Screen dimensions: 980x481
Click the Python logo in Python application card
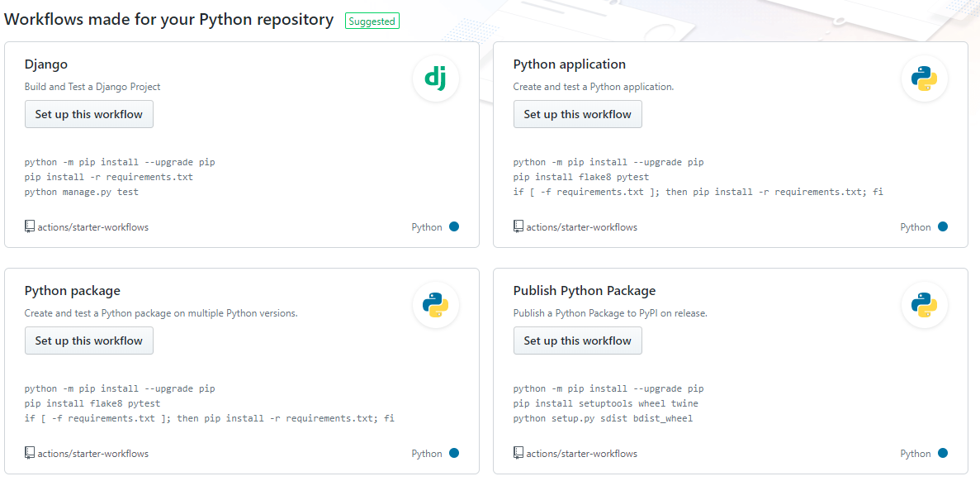click(924, 79)
